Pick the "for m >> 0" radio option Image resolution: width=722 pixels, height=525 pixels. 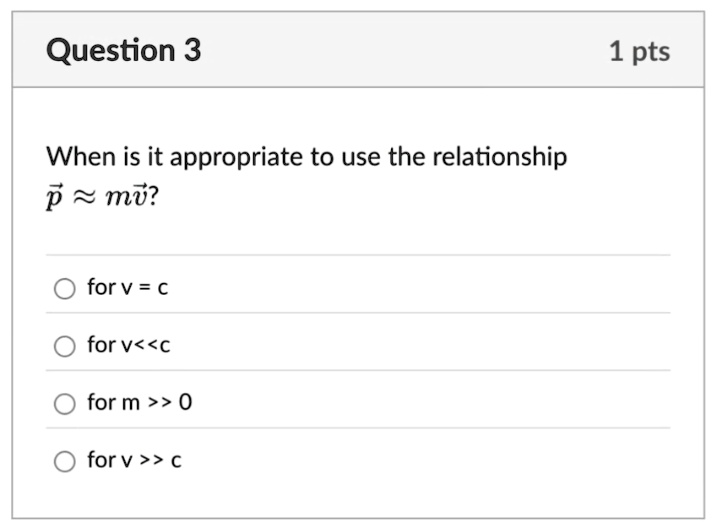[x=64, y=404]
